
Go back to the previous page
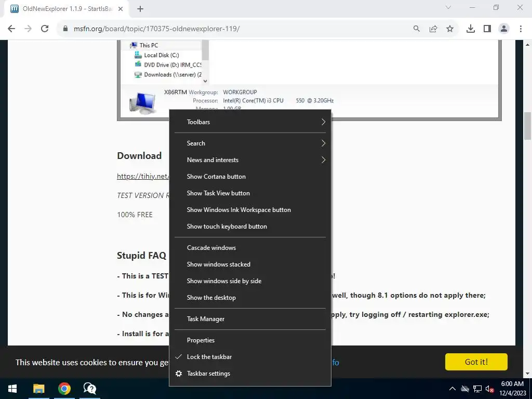coord(11,29)
